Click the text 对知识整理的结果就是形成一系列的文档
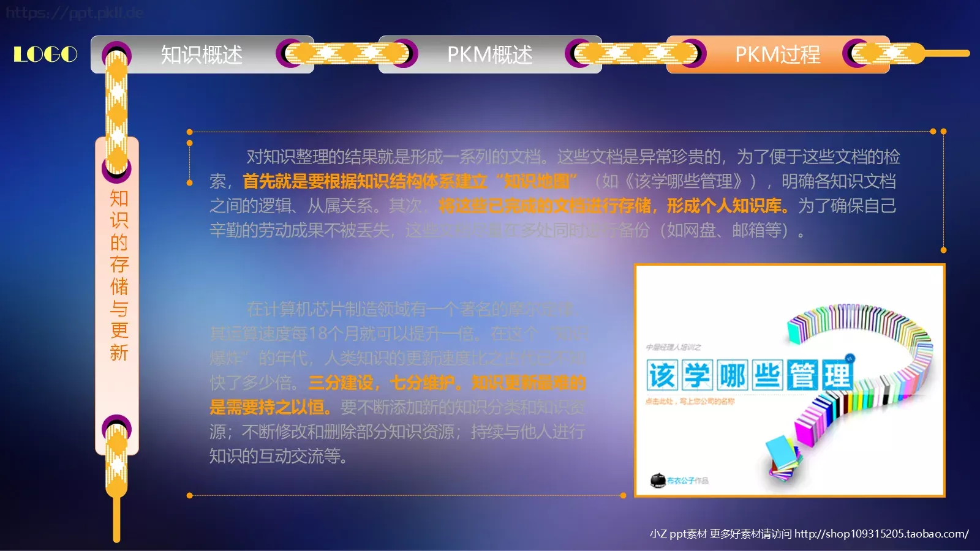This screenshot has width=980, height=551. click(x=394, y=157)
